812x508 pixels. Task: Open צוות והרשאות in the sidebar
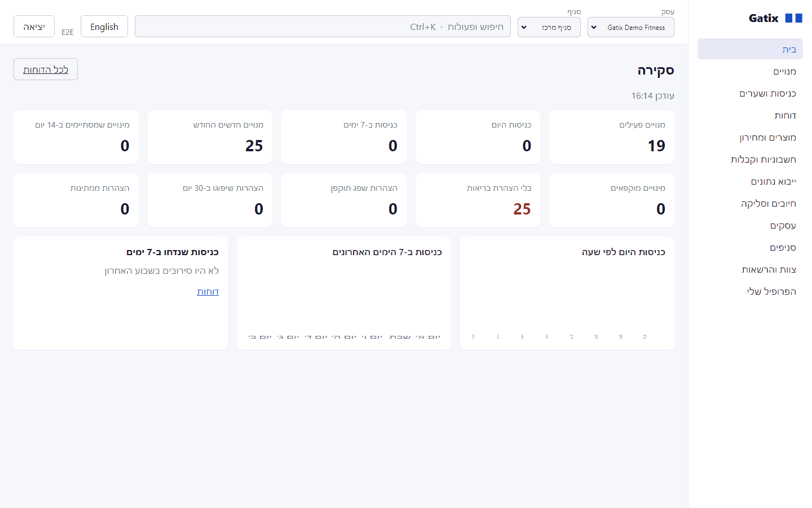[750, 269]
